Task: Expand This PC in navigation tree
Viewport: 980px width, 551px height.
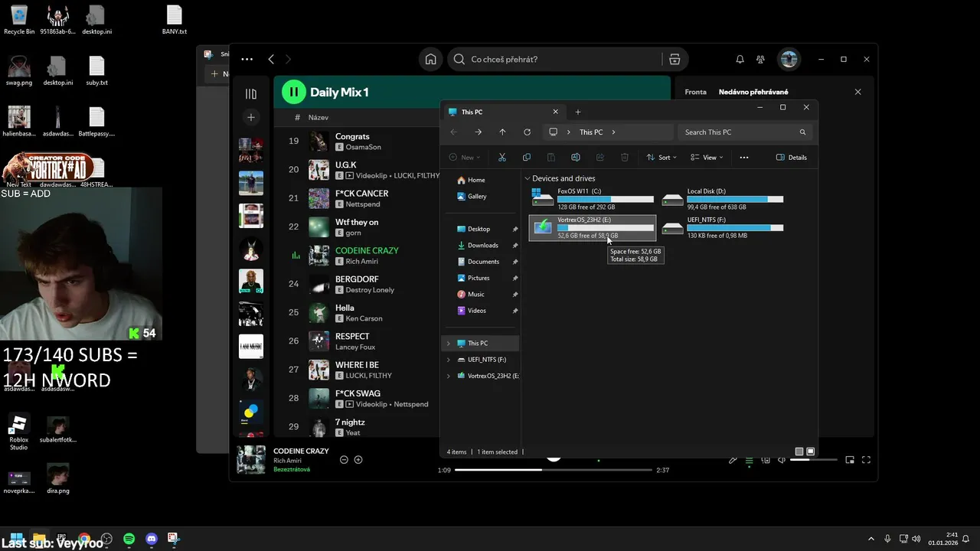Action: point(449,343)
